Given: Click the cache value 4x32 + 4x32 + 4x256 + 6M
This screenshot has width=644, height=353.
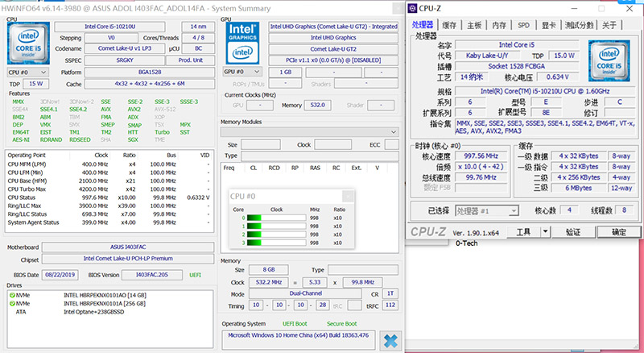Looking at the screenshot, I should point(150,84).
